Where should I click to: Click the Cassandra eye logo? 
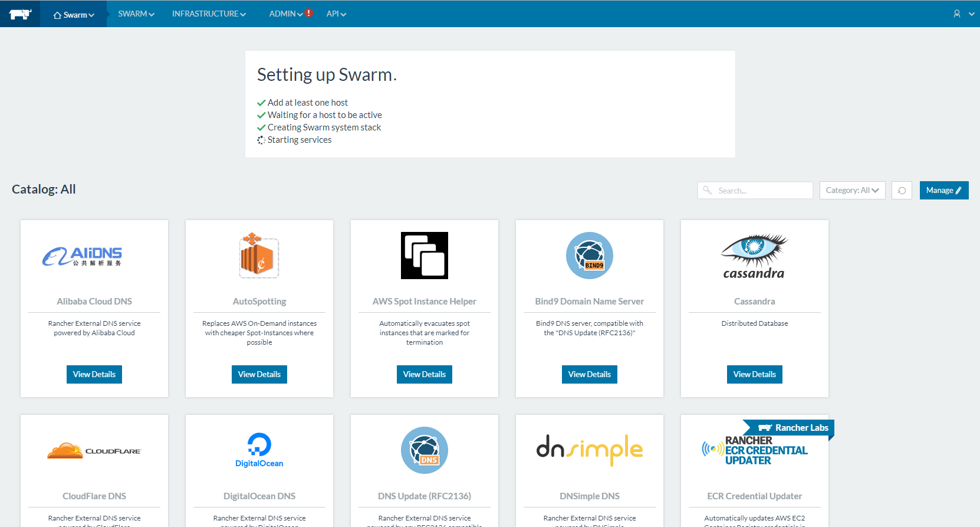[754, 256]
